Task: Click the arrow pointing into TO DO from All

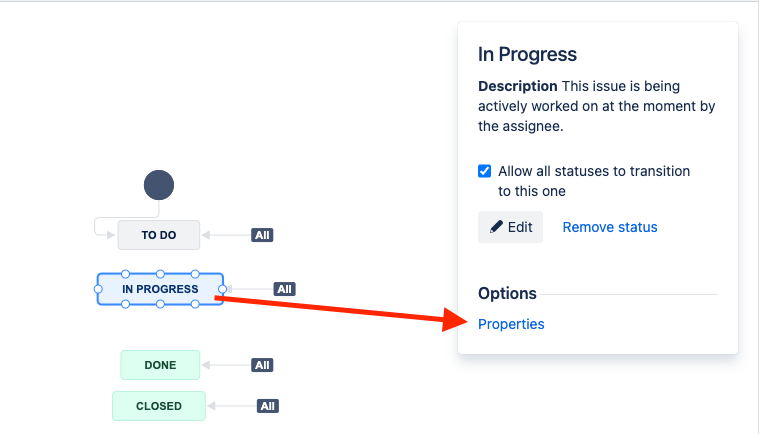Action: click(226, 235)
